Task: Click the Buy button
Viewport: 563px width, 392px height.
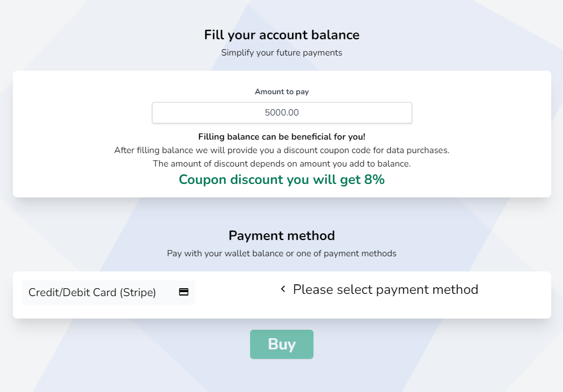Action: pyautogui.click(x=281, y=344)
